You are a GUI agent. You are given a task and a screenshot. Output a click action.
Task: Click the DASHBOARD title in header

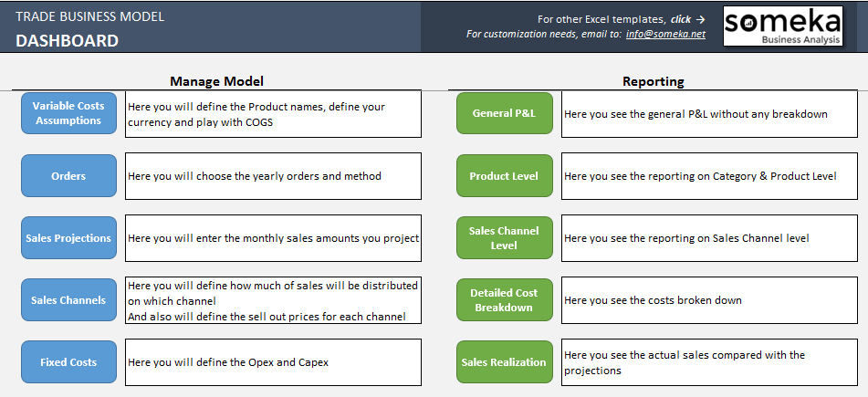[x=67, y=40]
